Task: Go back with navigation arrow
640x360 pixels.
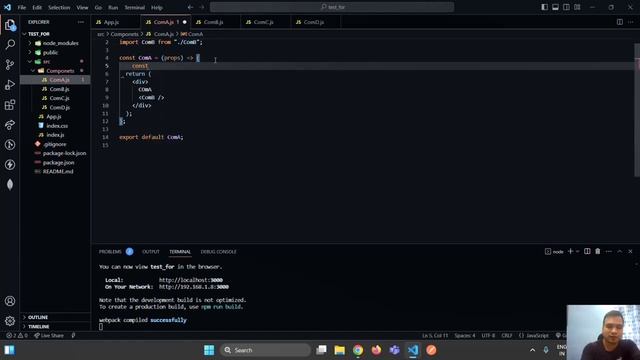Action: [x=191, y=7]
